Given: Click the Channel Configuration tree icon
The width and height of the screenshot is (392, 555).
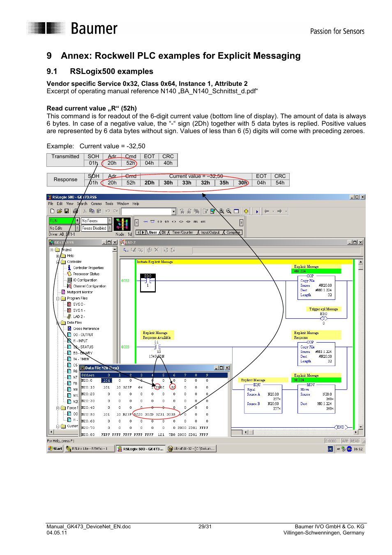Looking at the screenshot, I should pos(69,286).
